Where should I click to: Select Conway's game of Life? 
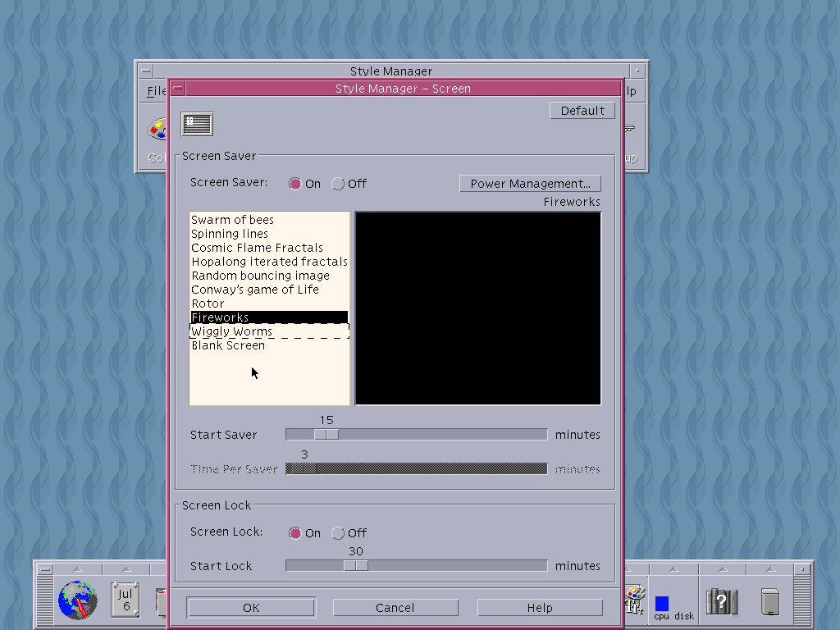point(269,290)
